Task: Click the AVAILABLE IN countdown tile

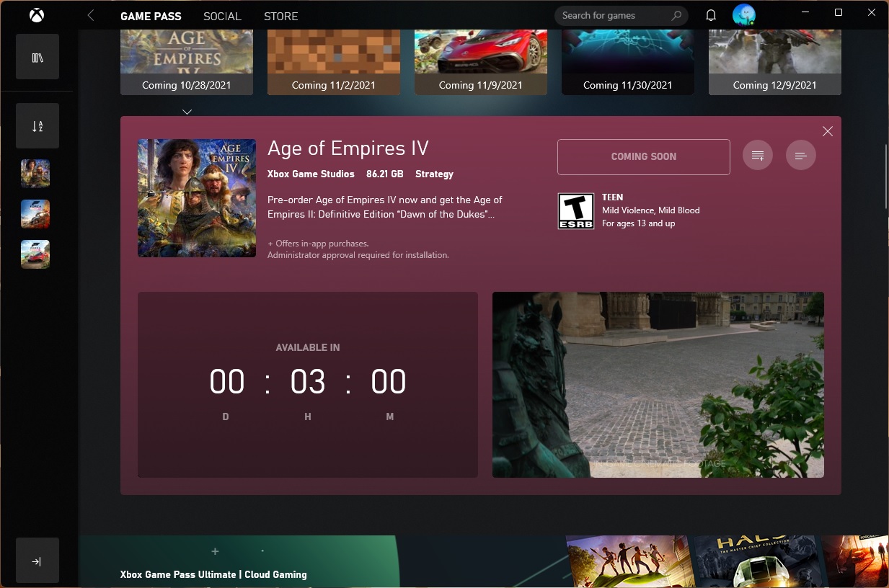Action: (308, 385)
